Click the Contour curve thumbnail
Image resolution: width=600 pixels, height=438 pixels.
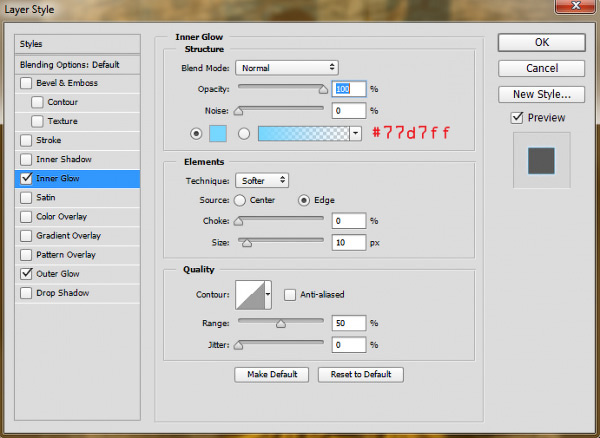point(250,295)
